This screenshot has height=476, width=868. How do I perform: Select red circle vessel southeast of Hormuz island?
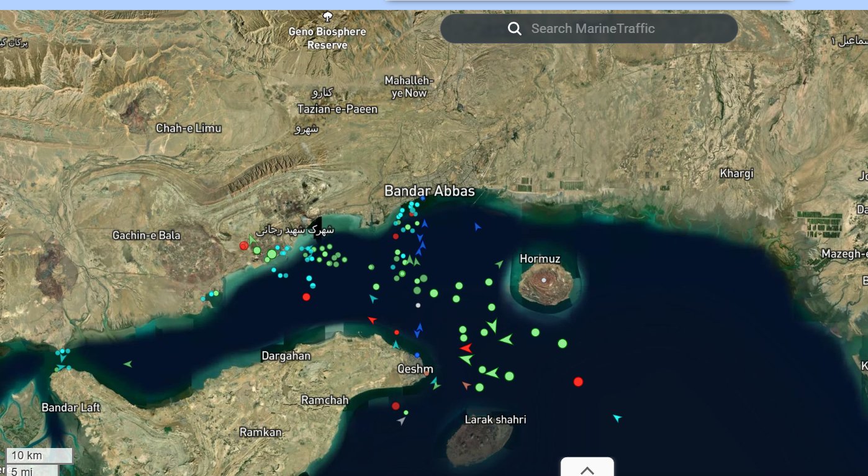point(578,382)
